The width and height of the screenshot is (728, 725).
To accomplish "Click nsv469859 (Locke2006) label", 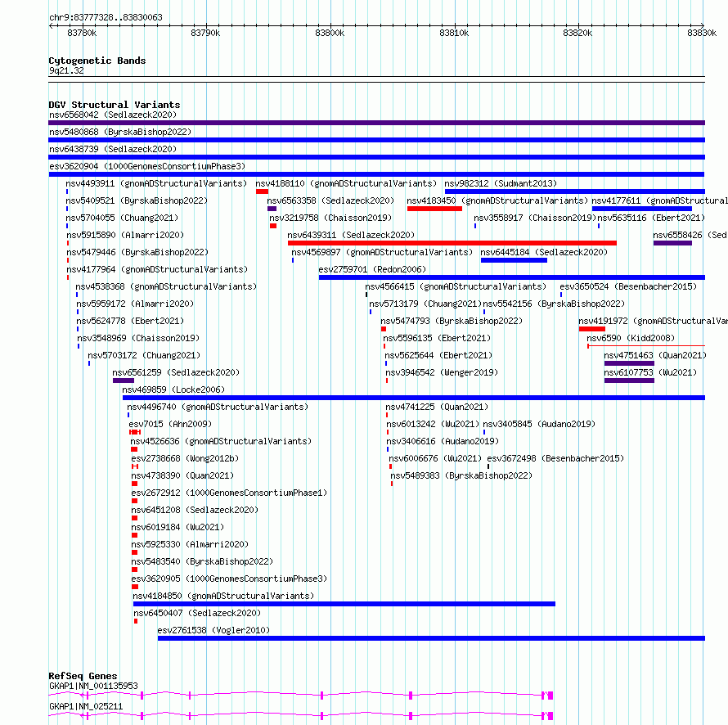I will (173, 390).
